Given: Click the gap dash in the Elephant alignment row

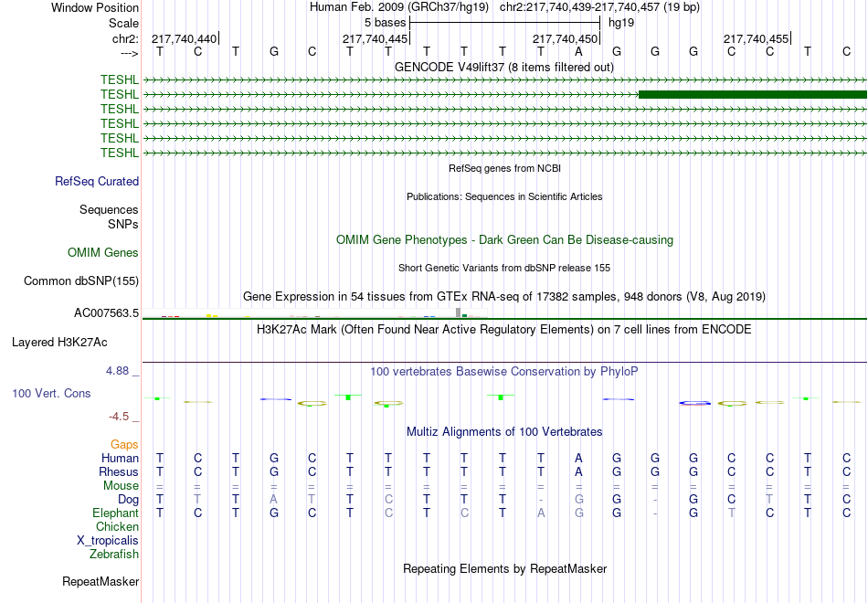Looking at the screenshot, I should click(x=655, y=513).
